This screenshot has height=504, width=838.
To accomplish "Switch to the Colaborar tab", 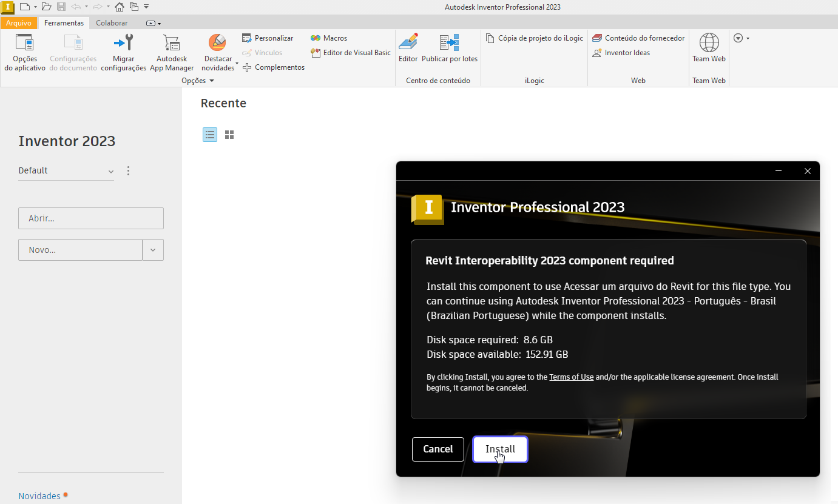I will pos(112,23).
